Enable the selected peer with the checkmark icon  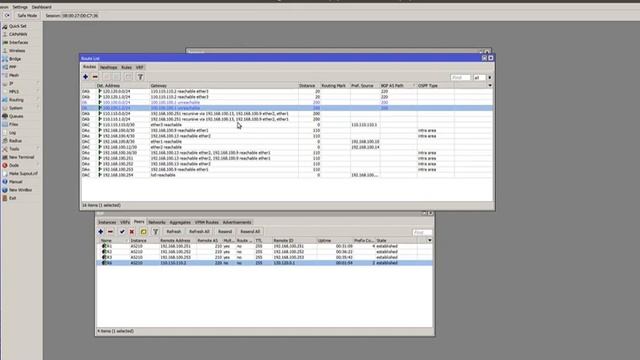[122, 232]
